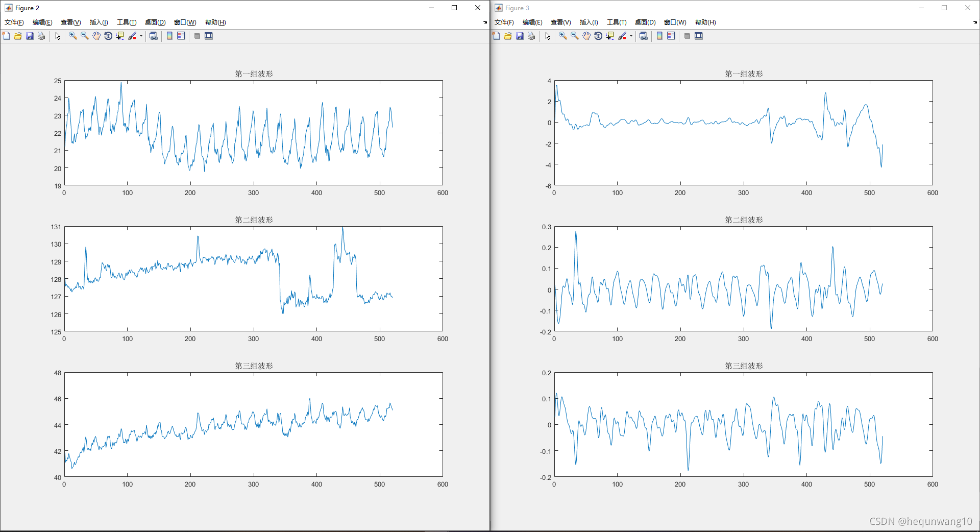
Task: Insert Colorbar via Figure 3 toolbar icon
Action: tap(659, 36)
